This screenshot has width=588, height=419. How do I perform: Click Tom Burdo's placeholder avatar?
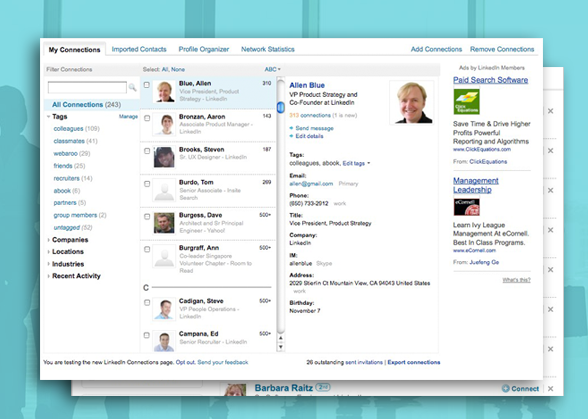click(164, 190)
